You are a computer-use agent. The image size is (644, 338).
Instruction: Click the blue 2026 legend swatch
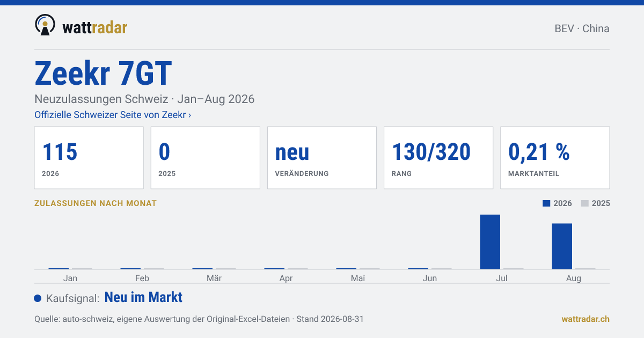[547, 203]
